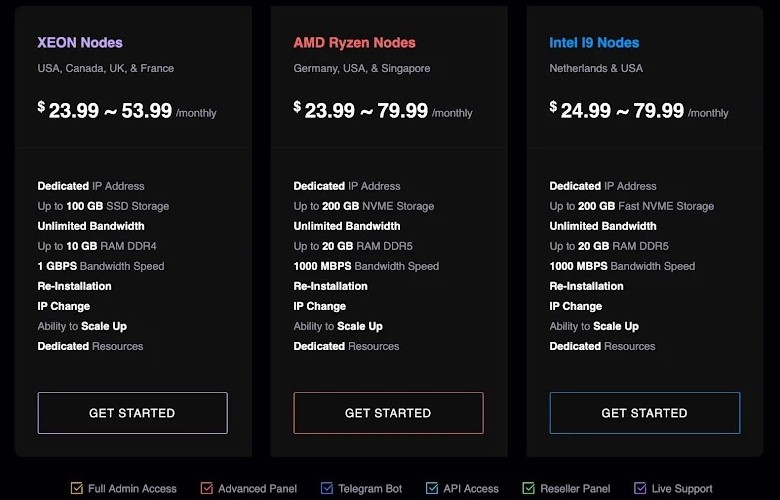Image resolution: width=780 pixels, height=500 pixels.
Task: Select the AMD Ryzen Nodes heading
Action: click(x=354, y=43)
